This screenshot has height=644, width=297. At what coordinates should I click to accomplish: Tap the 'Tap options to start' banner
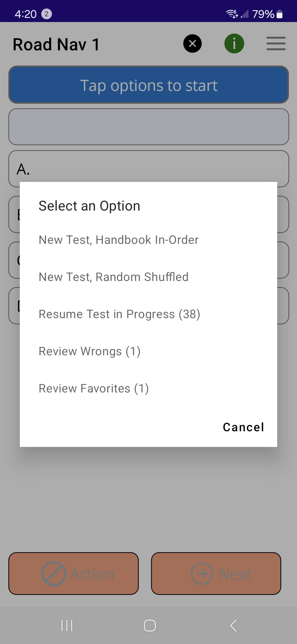coord(148,85)
